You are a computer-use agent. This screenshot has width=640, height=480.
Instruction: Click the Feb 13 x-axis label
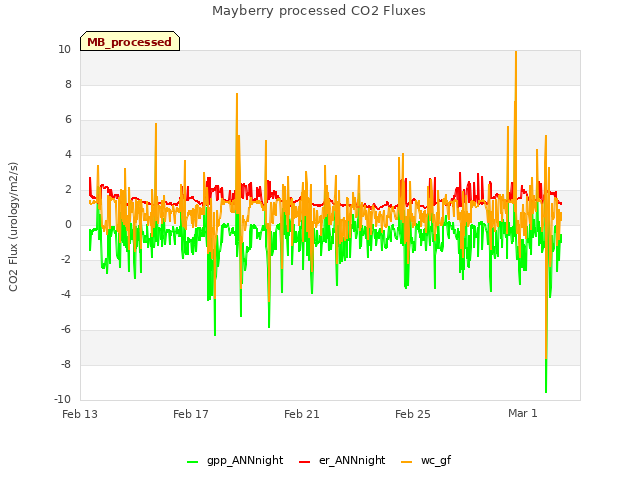(x=80, y=414)
